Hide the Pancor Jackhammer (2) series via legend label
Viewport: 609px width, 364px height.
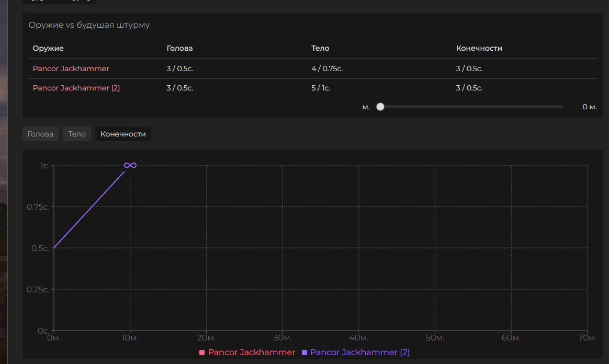coord(359,352)
